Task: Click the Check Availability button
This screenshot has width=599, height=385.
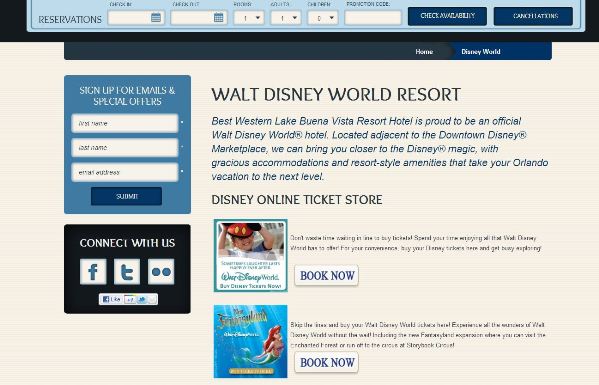Action: pos(447,16)
